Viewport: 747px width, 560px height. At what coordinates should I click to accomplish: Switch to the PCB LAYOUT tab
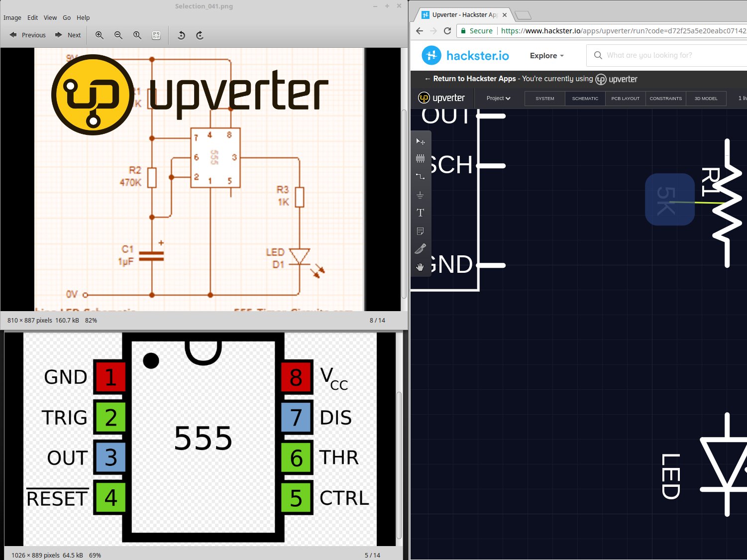625,98
